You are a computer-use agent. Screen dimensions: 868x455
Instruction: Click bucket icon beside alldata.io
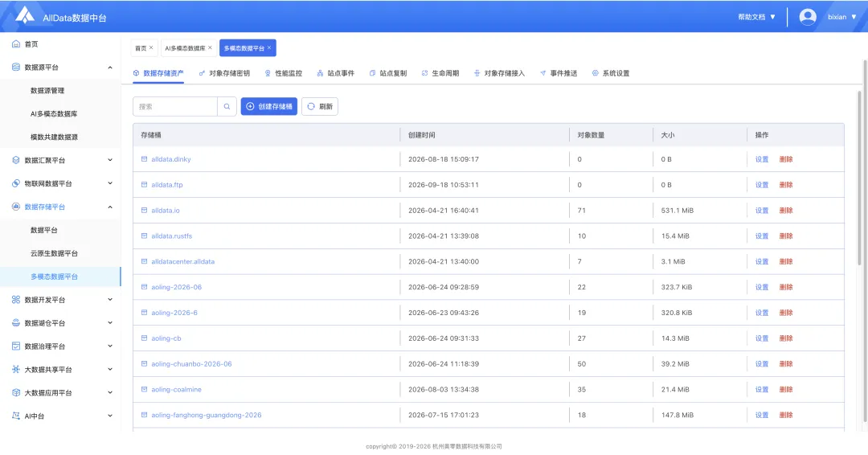[144, 211]
